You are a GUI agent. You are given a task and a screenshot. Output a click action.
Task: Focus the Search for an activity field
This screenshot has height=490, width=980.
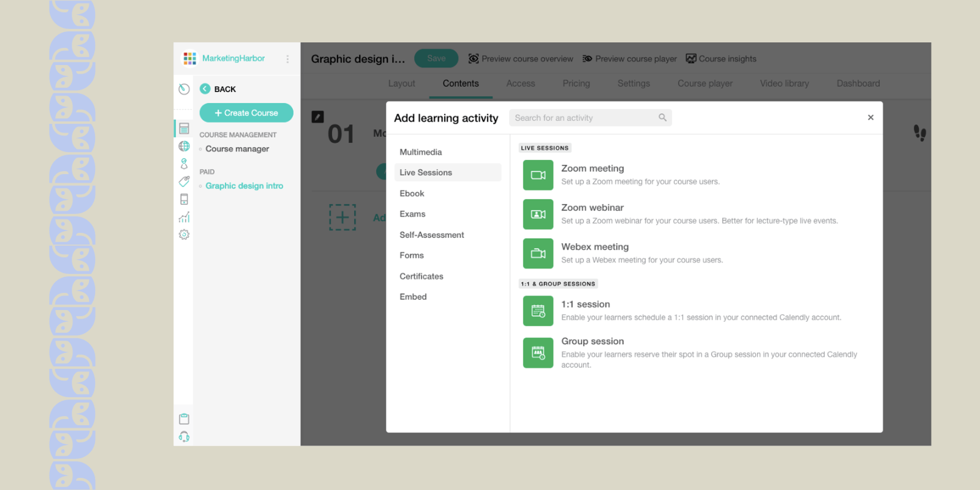(591, 118)
